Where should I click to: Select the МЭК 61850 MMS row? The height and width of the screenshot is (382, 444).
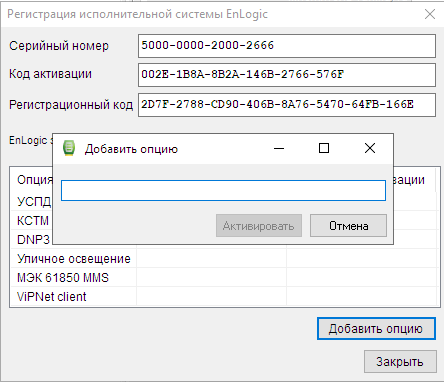[x=224, y=277]
